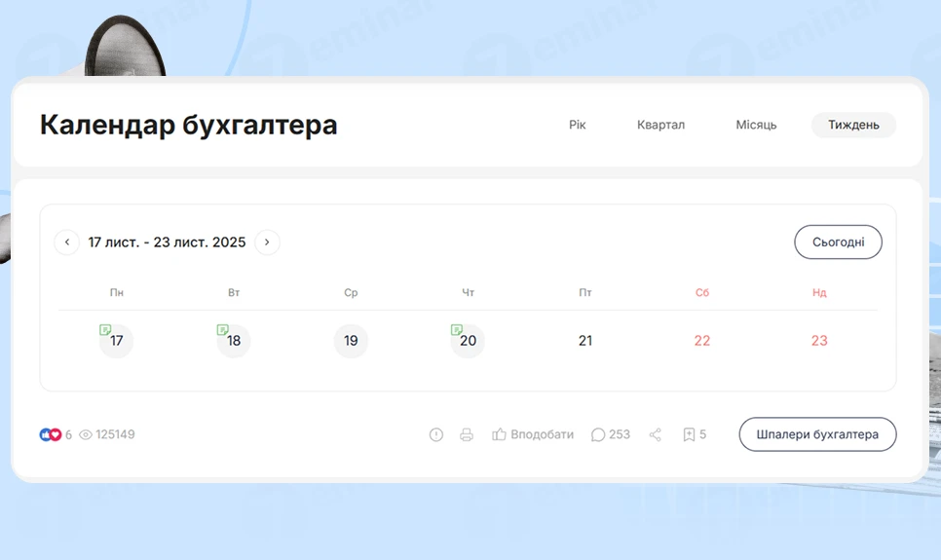941x560 pixels.
Task: Click the view count 125149
Action: click(x=115, y=434)
